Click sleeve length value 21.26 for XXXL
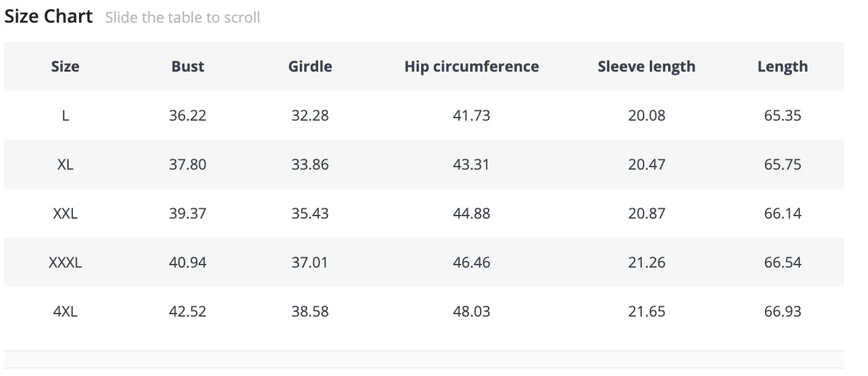The image size is (868, 376). click(647, 262)
